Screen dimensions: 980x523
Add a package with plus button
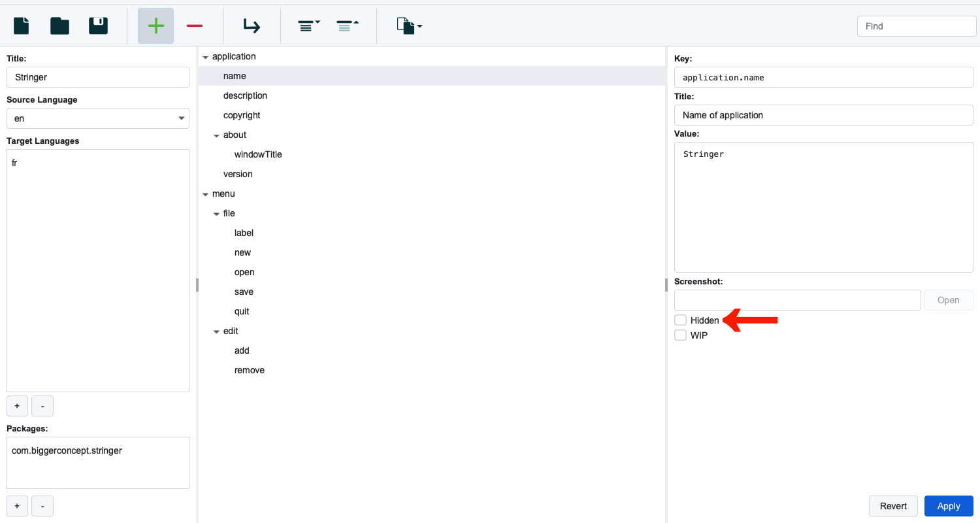click(17, 506)
